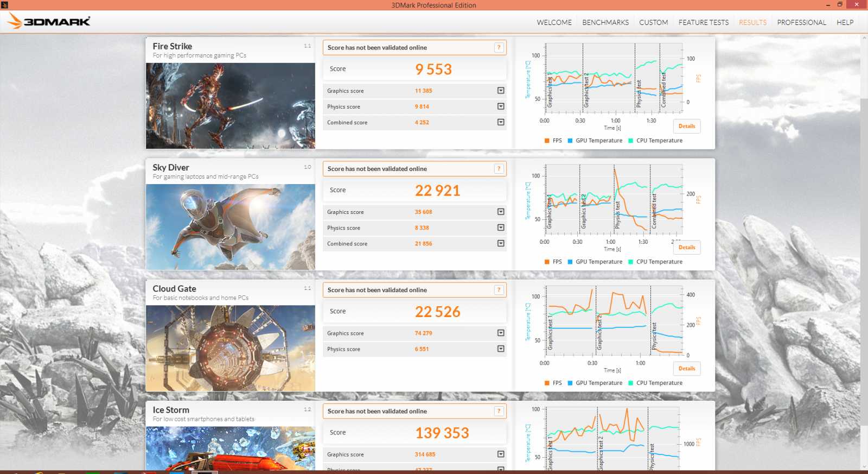Screen dimensions: 868x474
Task: Click the Fire Strike preview thumbnail
Action: click(231, 106)
